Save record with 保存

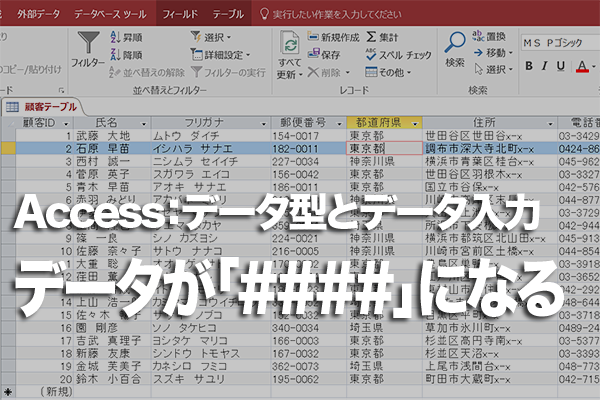point(324,55)
